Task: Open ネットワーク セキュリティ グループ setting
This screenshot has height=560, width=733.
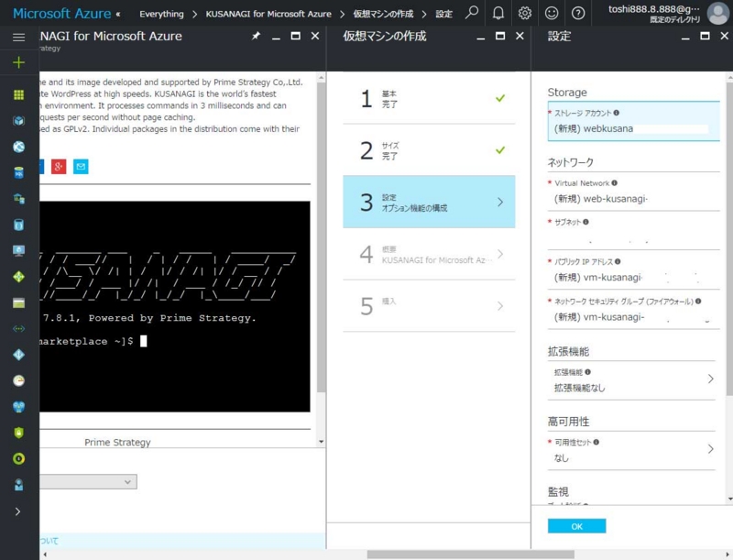Action: [x=633, y=310]
